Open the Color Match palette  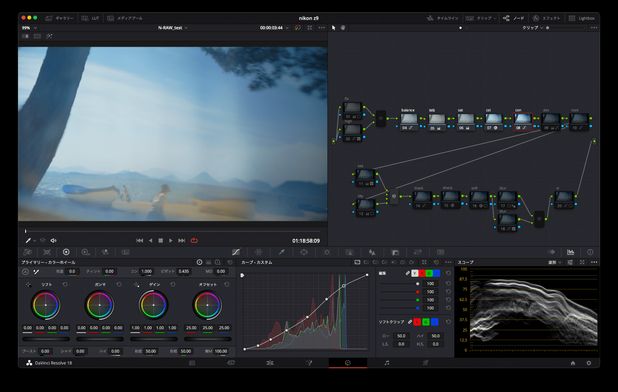(x=47, y=252)
